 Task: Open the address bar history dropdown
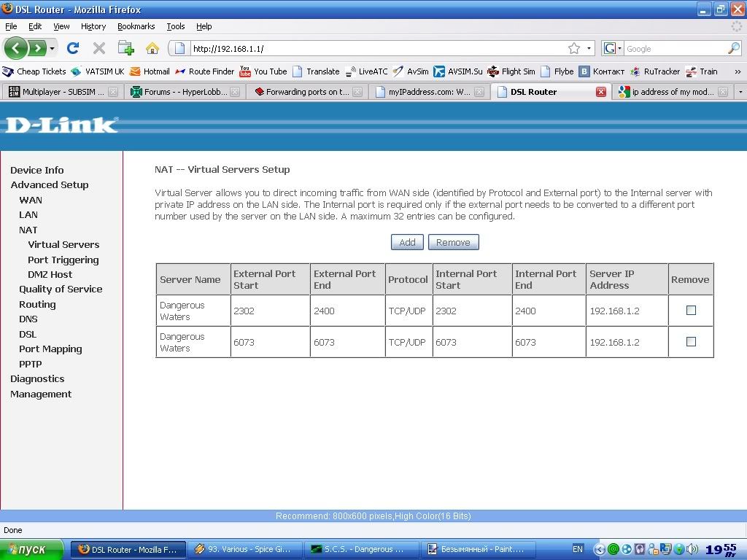[x=589, y=48]
